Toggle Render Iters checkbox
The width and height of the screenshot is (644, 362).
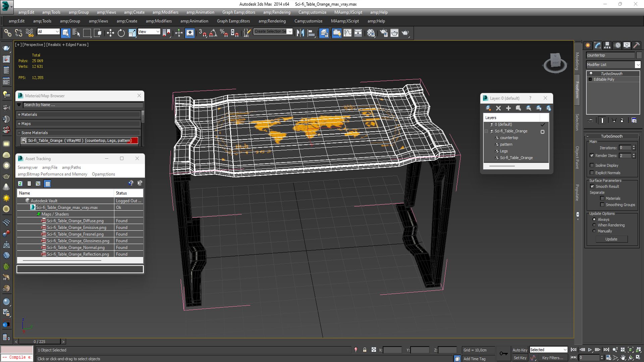(592, 156)
